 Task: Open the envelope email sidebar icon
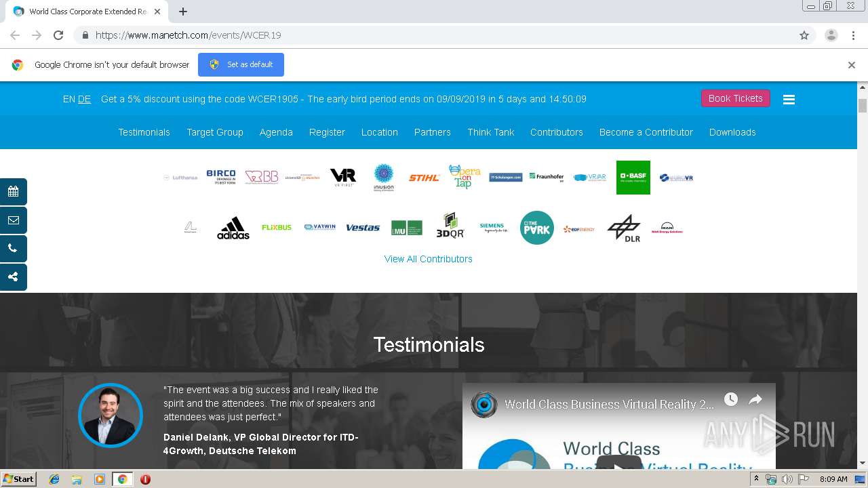[x=13, y=220]
